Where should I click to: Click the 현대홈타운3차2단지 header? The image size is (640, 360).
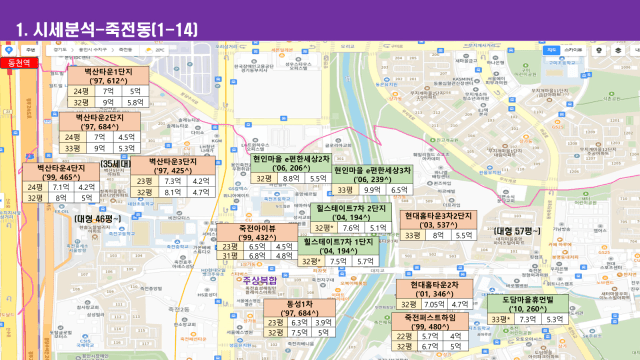(438, 220)
